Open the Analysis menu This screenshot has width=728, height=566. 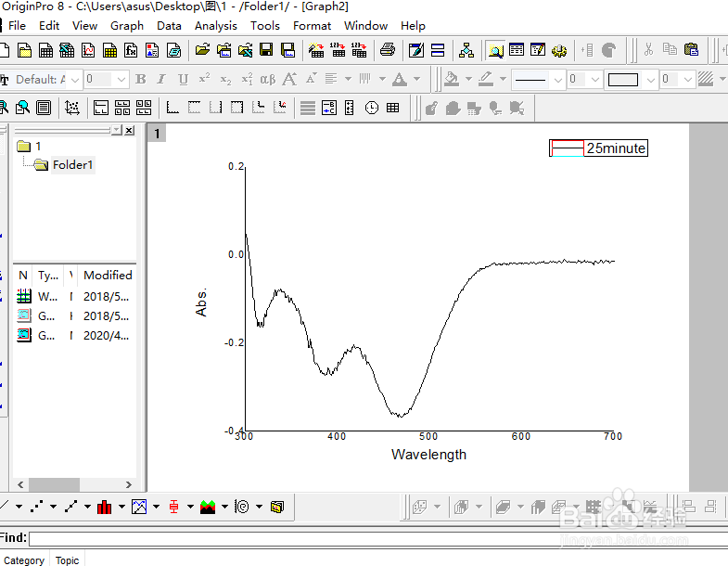click(x=215, y=26)
